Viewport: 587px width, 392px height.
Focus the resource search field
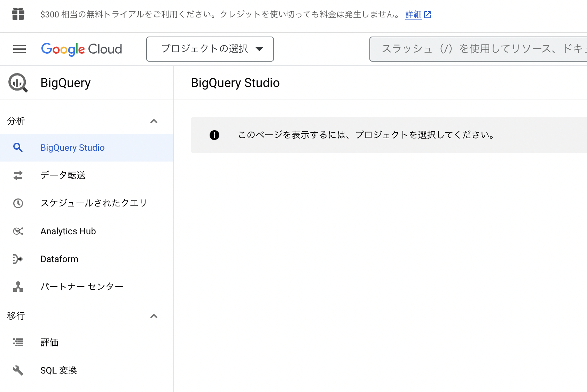[x=478, y=49]
